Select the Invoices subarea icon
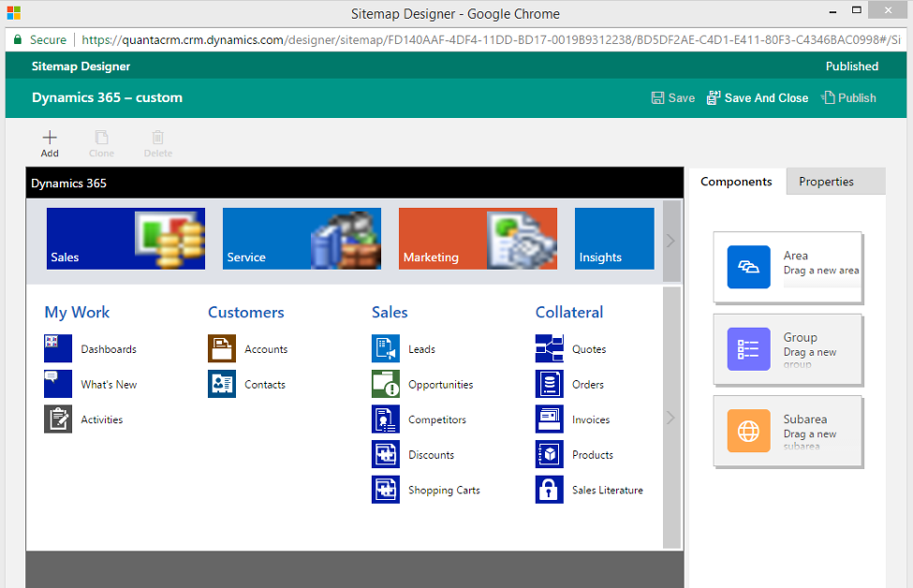Screen dimensions: 913x588 pos(550,419)
